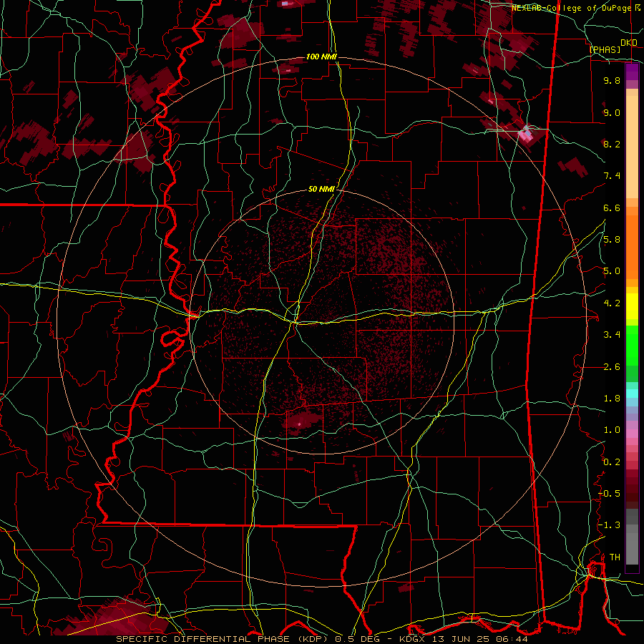
Task: Click the 8.2 scale value
Action: (x=612, y=144)
